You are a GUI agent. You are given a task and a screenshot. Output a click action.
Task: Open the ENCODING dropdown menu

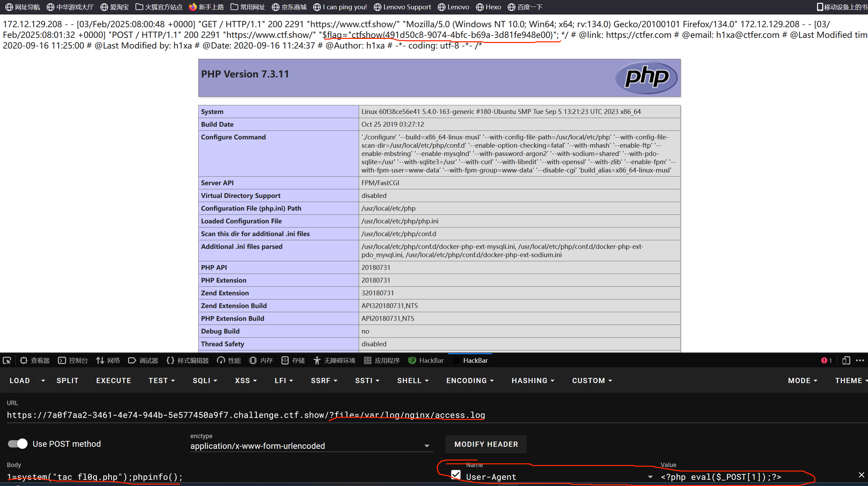click(470, 380)
